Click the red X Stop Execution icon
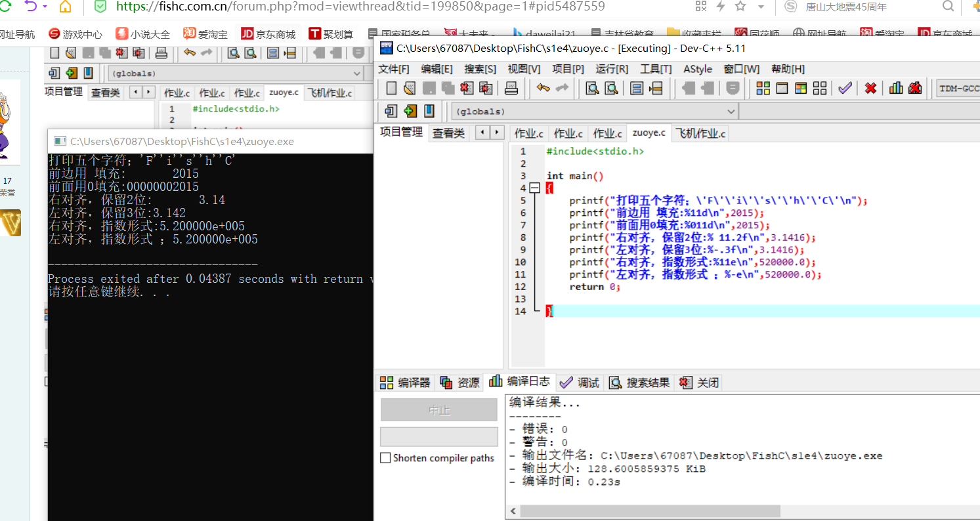 pyautogui.click(x=870, y=88)
